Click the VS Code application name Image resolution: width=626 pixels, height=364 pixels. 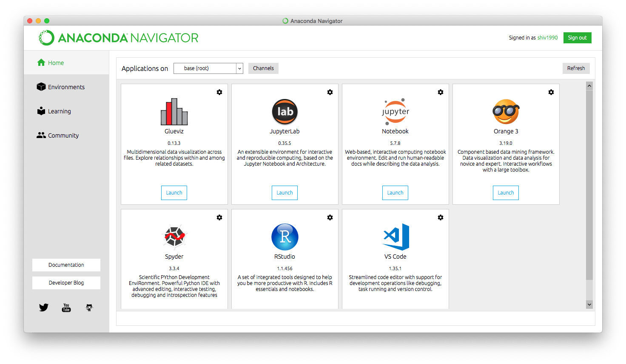[395, 257]
